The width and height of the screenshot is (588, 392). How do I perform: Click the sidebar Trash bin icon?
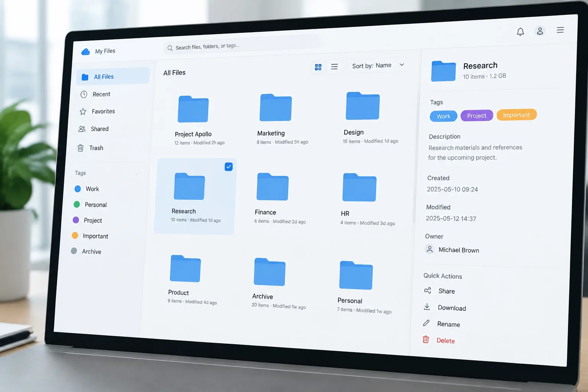(80, 148)
